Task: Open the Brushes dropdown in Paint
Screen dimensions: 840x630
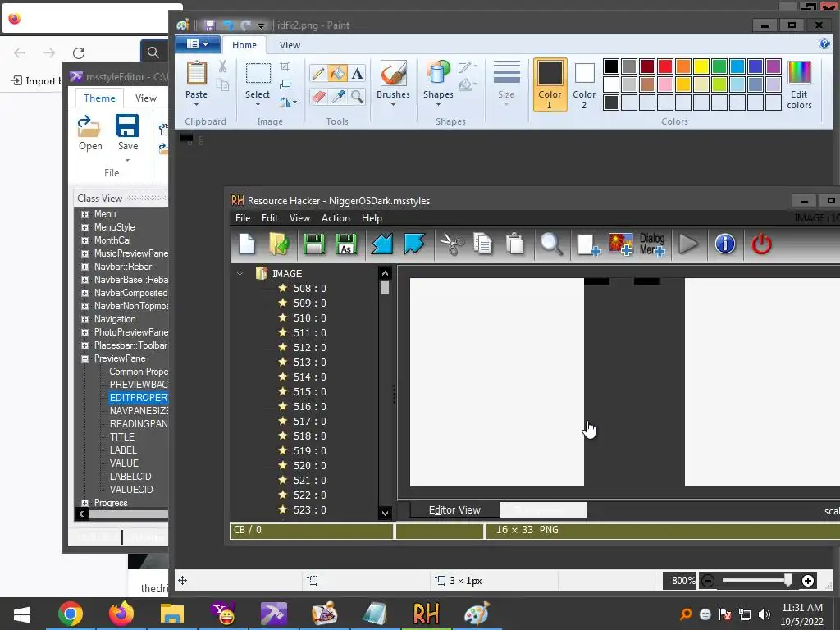Action: point(393,104)
